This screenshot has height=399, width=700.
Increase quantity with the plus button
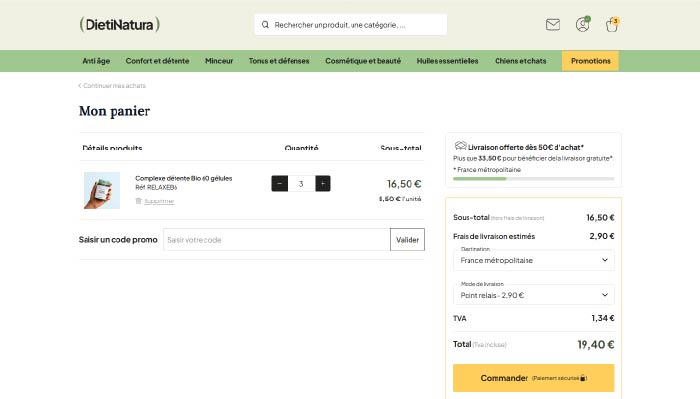[323, 183]
